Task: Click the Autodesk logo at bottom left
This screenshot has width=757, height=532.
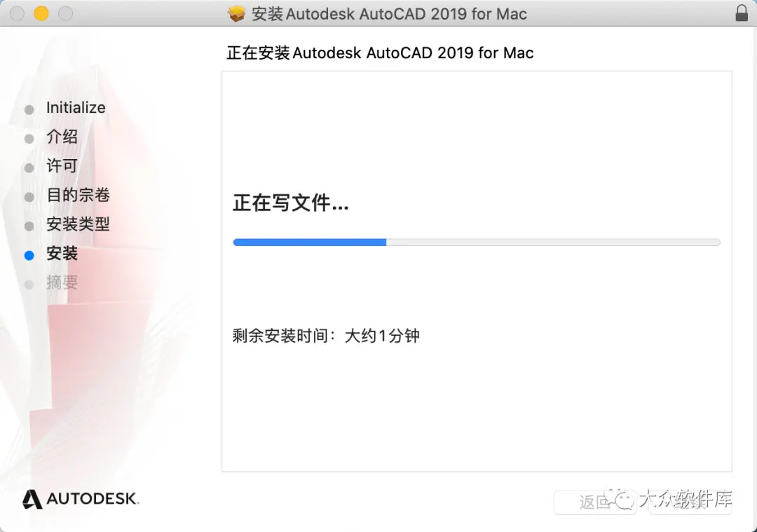Action: click(81, 498)
